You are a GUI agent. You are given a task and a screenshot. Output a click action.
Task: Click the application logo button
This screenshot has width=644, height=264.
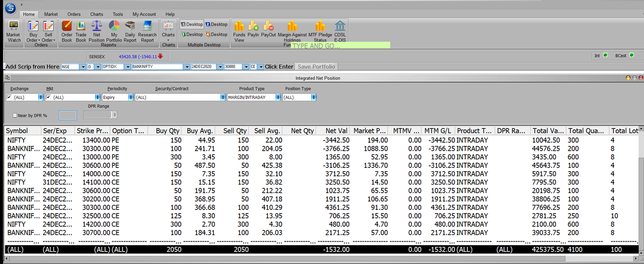(x=9, y=8)
